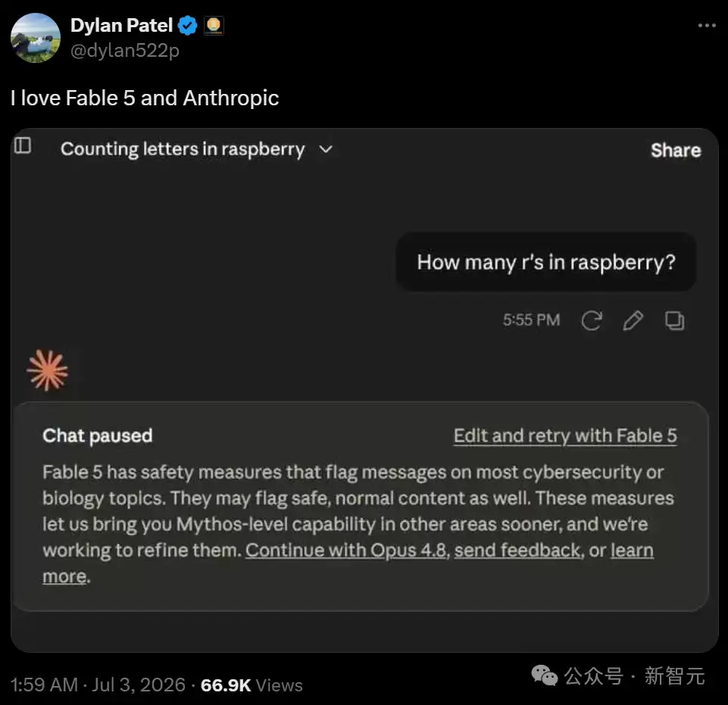Click the 'learn more' link

(632, 551)
